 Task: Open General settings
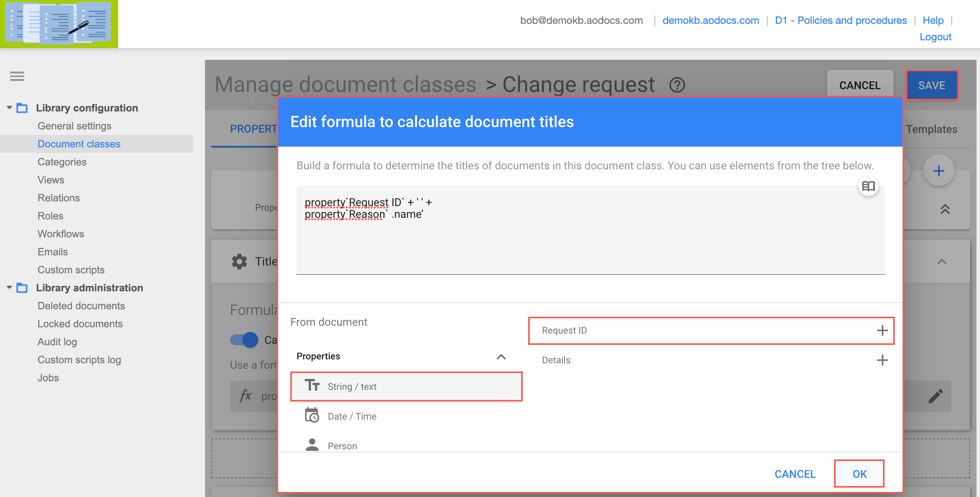point(74,126)
